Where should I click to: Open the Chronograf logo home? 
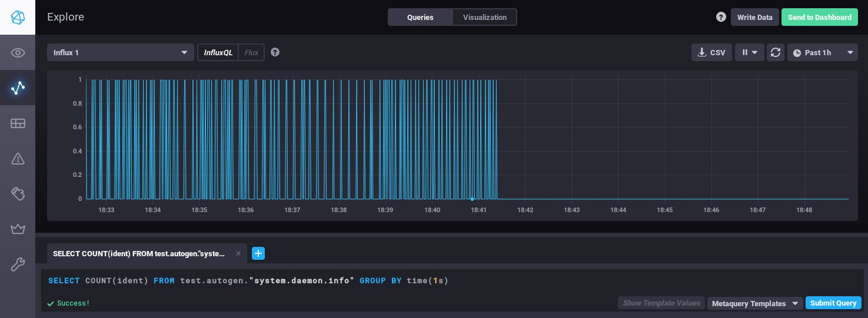coord(18,17)
